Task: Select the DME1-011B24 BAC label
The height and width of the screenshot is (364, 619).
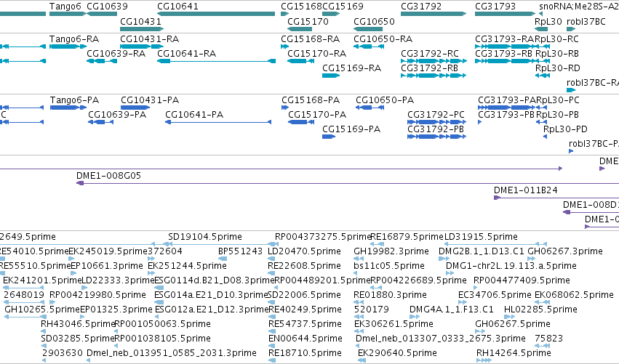Action: tap(525, 190)
